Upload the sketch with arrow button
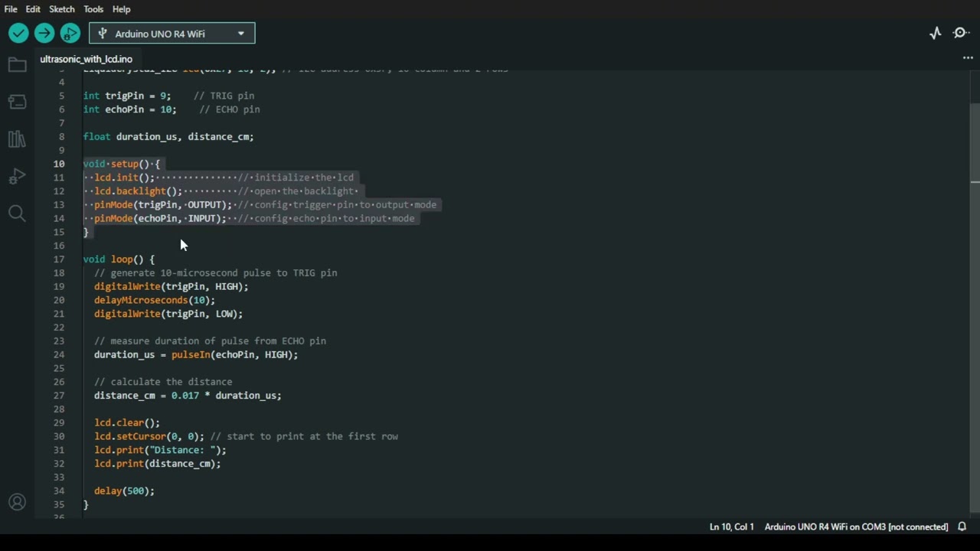Screen dimensions: 980x551 click(x=44, y=33)
